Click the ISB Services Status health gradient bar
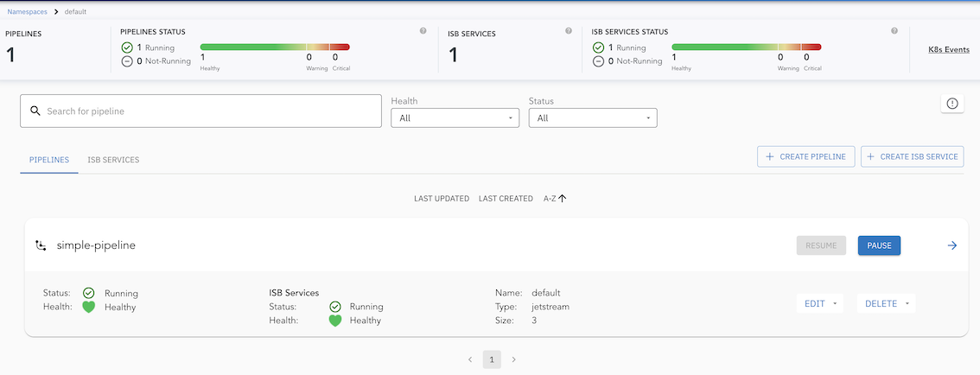Image resolution: width=980 pixels, height=375 pixels. (x=747, y=47)
